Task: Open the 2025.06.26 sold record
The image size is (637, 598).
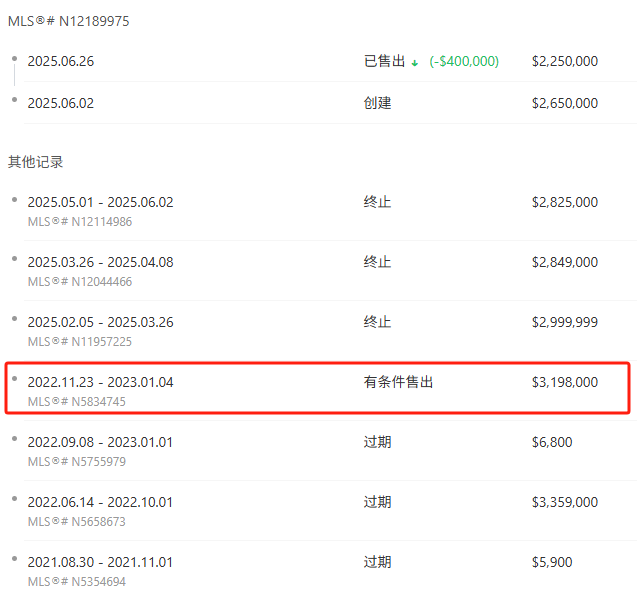Action: [x=61, y=62]
